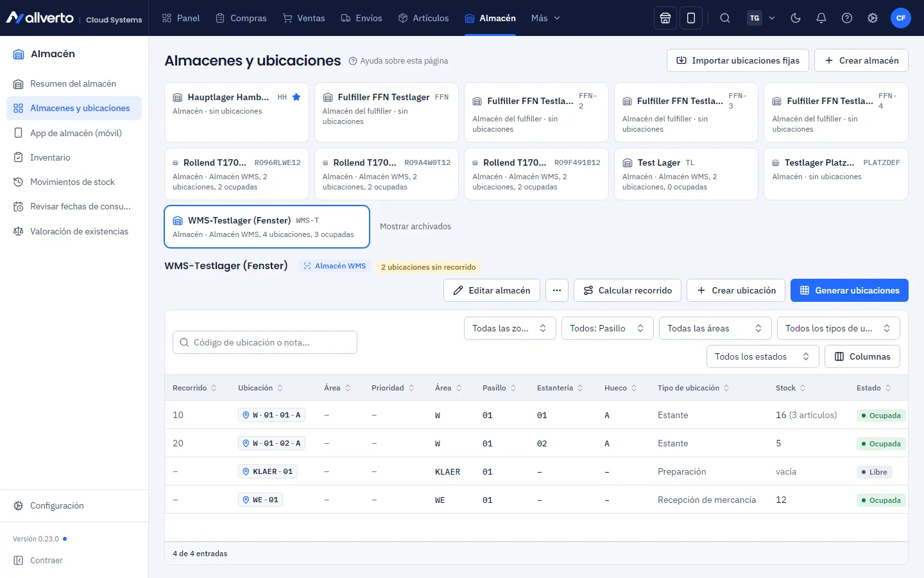Toggle dark mode moon icon
Viewport: 924px width, 578px height.
pos(796,18)
